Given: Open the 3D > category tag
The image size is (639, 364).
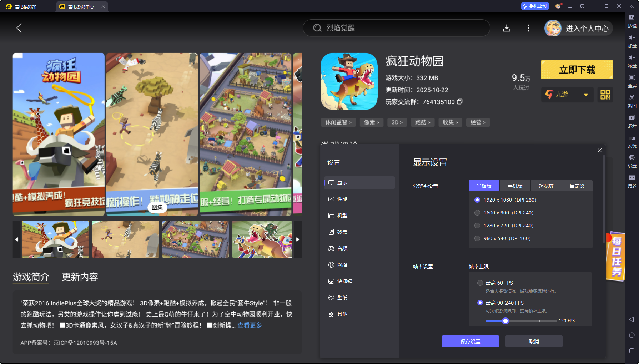Looking at the screenshot, I should [x=397, y=122].
